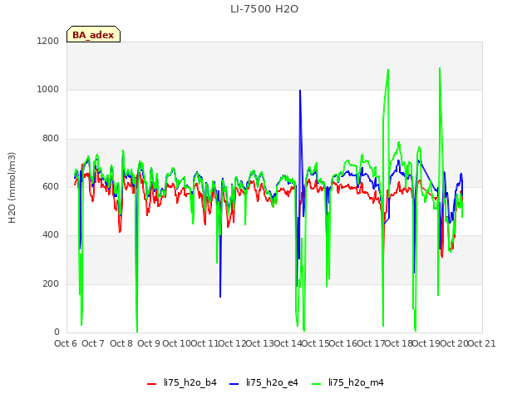The height and width of the screenshot is (399, 532).
Task: Click the 800 y-axis tick label
Action: tap(51, 139)
